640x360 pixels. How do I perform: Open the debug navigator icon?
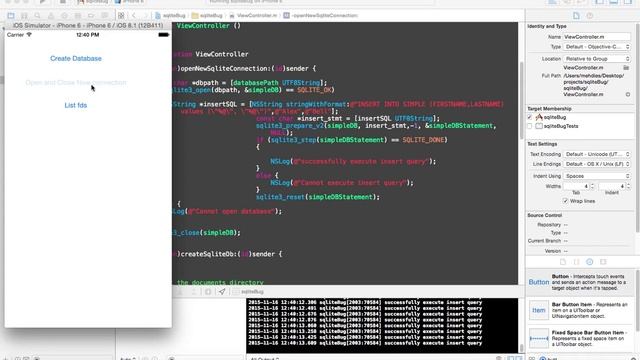coord(78,16)
